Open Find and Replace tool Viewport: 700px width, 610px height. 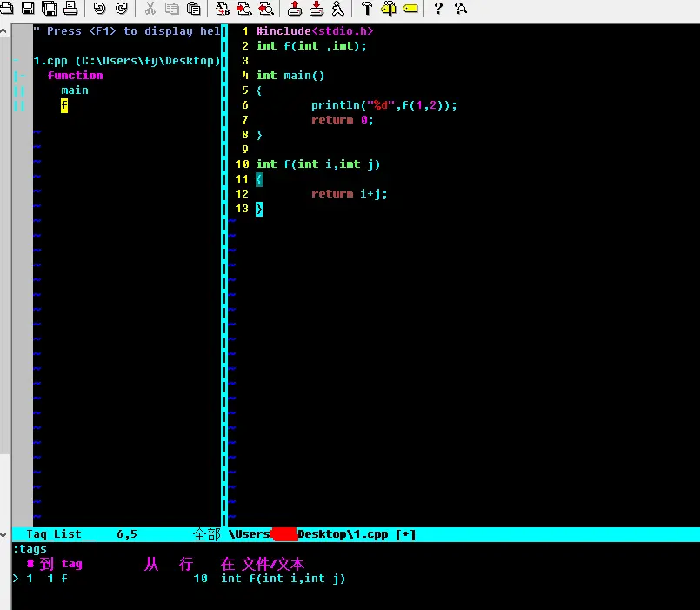pos(223,8)
